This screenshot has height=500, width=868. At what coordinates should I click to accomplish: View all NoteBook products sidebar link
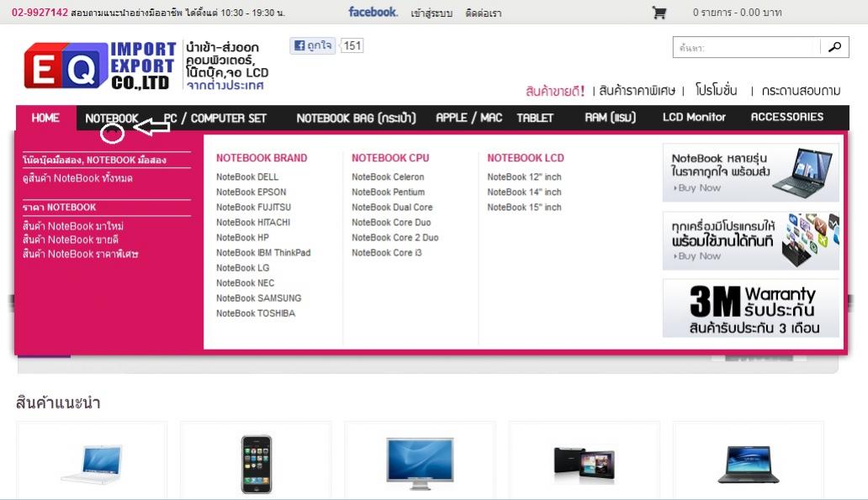click(x=77, y=178)
